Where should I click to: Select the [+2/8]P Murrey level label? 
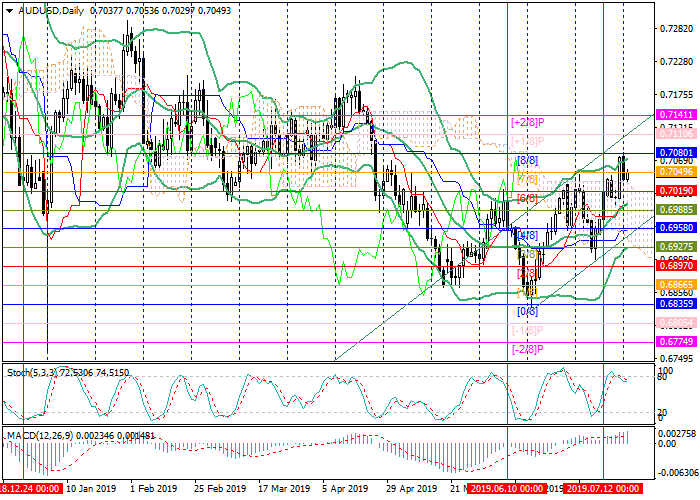pyautogui.click(x=528, y=122)
